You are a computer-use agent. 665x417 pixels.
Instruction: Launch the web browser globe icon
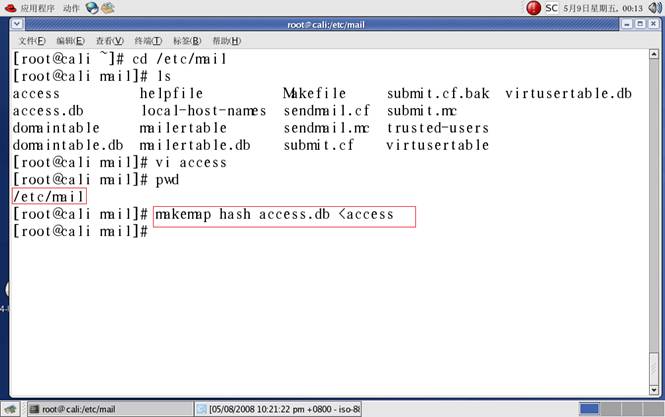[93, 8]
